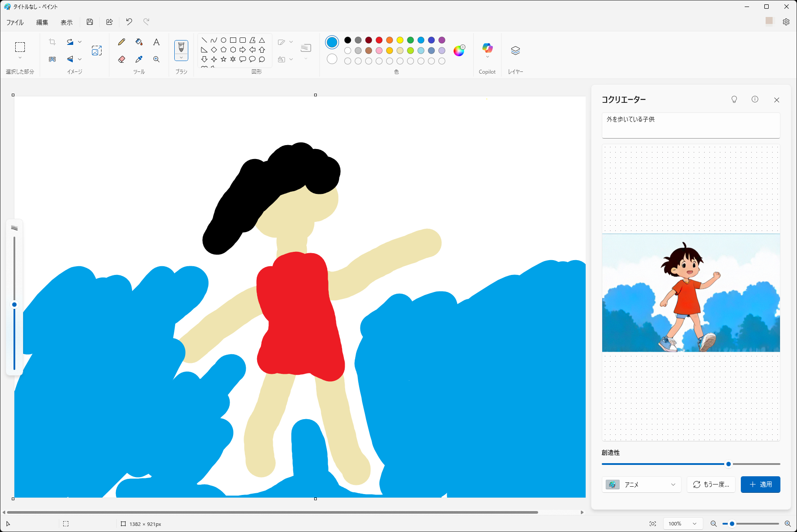Image resolution: width=797 pixels, height=532 pixels.
Task: Open the Layers panel
Action: tap(515, 50)
